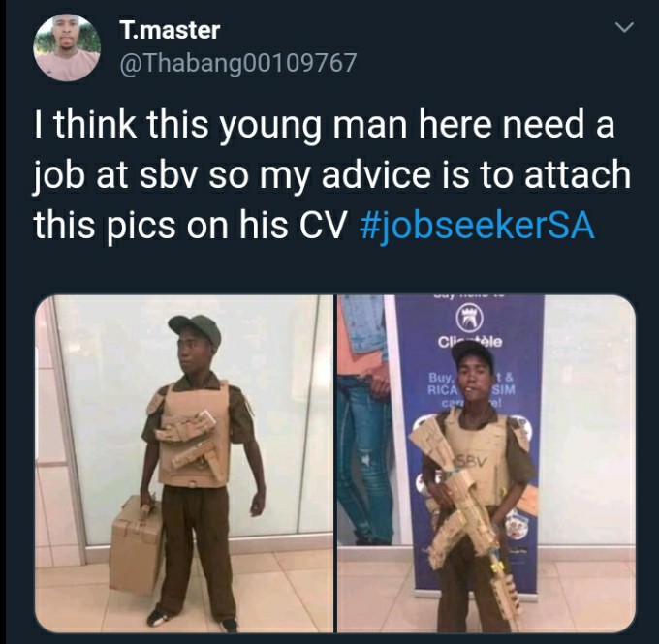Visit the @Thabang00109767 handle
Screen dimensions: 659x644
pos(237,63)
